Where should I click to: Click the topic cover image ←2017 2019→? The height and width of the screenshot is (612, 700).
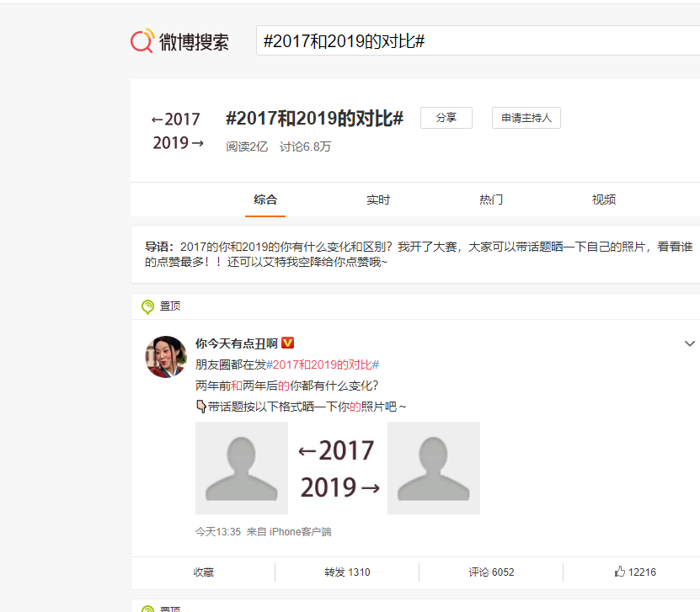pyautogui.click(x=178, y=130)
